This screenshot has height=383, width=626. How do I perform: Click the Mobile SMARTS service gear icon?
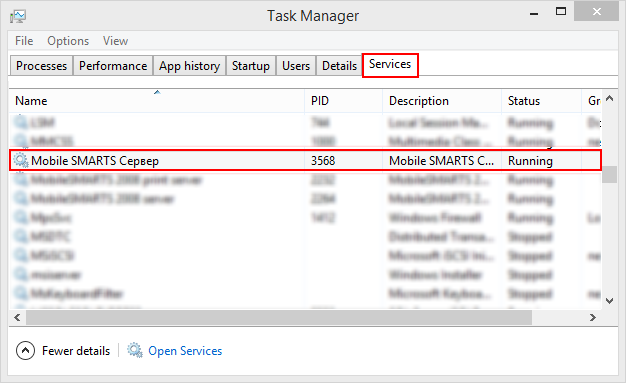coord(21,160)
